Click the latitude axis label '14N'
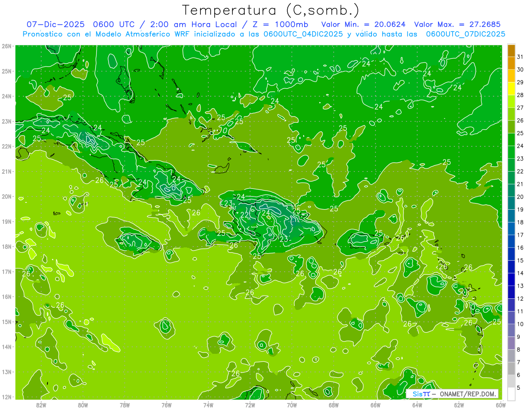This screenshot has height=411, width=532. pyautogui.click(x=7, y=347)
